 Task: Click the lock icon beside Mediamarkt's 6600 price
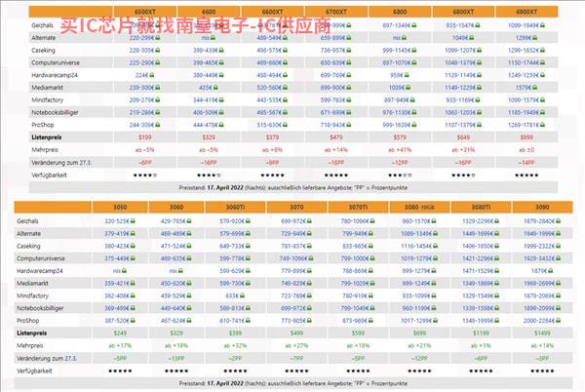click(x=215, y=88)
